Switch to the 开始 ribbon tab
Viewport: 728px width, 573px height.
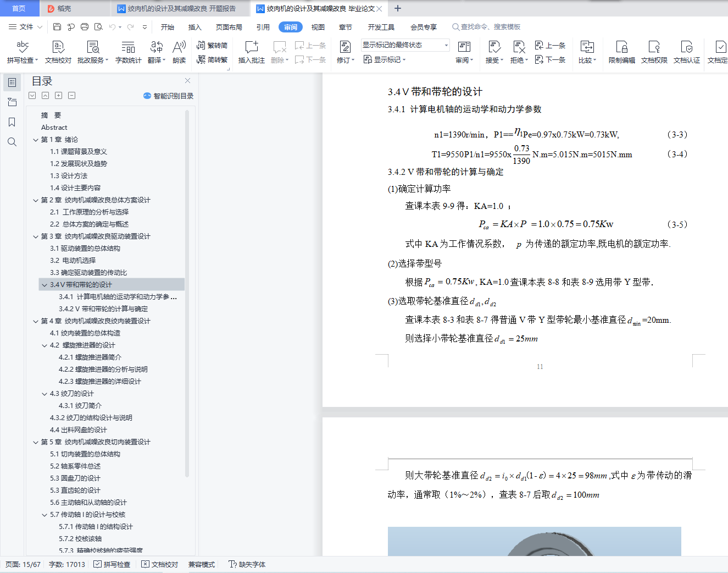point(168,27)
